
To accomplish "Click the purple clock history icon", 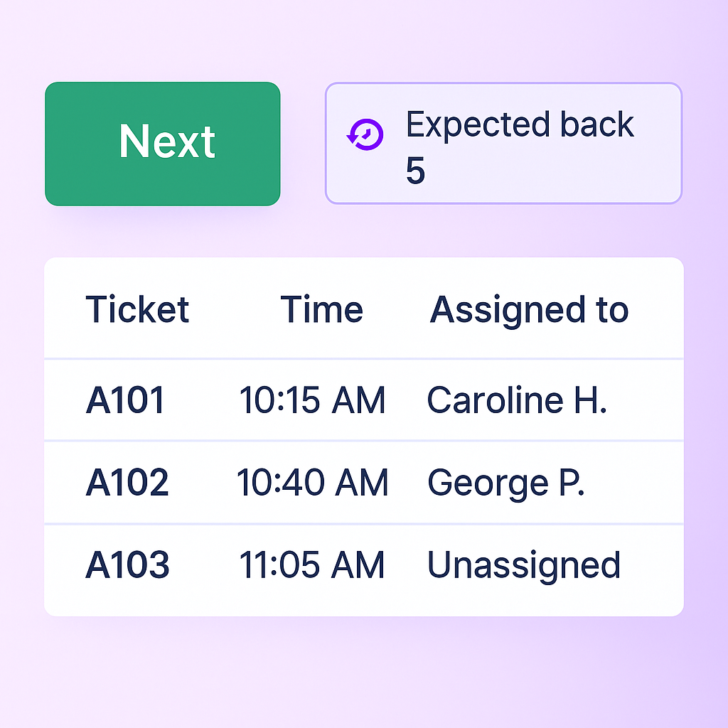I will [365, 134].
